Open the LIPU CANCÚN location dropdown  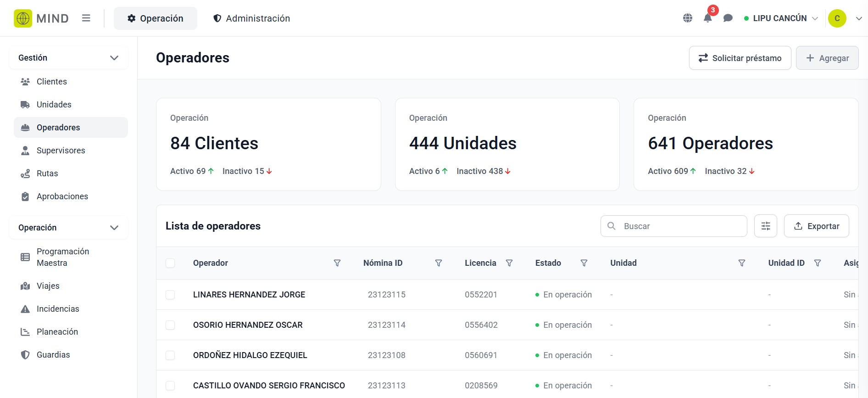point(781,18)
